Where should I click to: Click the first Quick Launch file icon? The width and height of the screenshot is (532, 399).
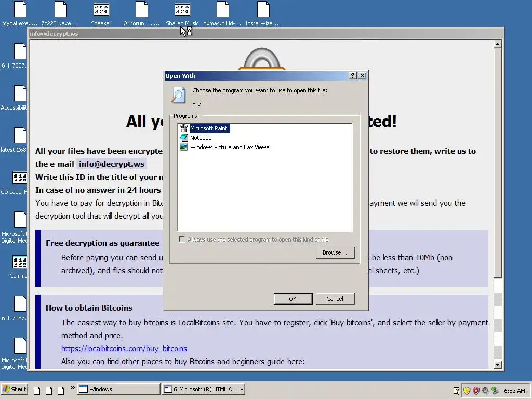pyautogui.click(x=37, y=390)
